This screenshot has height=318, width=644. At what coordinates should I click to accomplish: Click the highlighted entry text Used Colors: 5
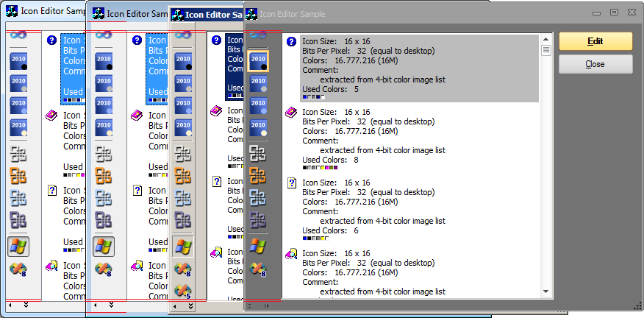click(331, 89)
